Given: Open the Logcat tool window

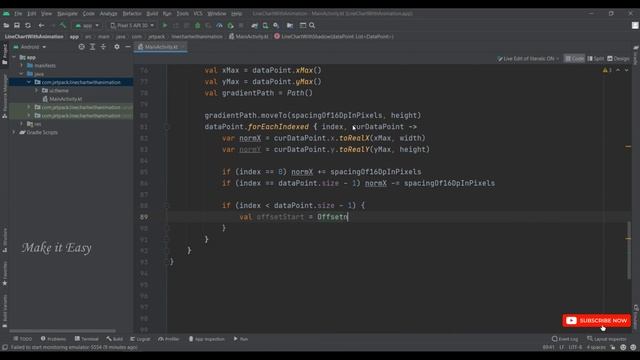Looking at the screenshot, I should point(140,339).
